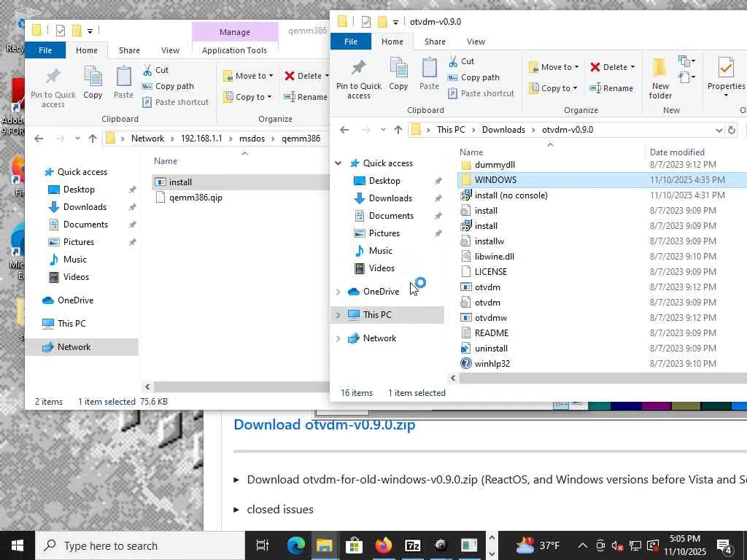
Task: Expand Network in otvdm navigation pane
Action: click(x=338, y=338)
